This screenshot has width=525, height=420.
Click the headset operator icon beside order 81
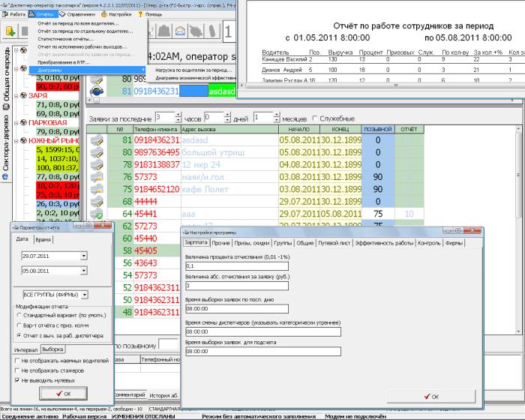[95, 91]
